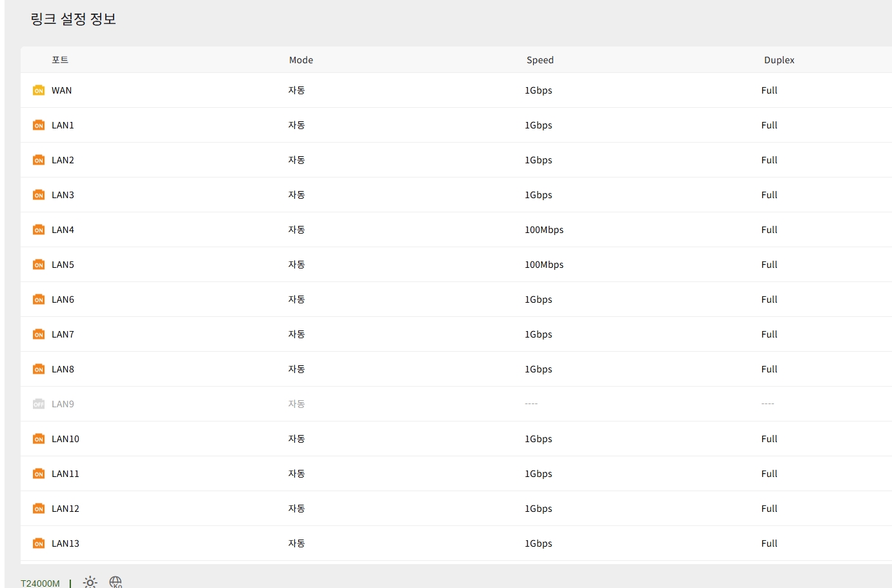Image resolution: width=892 pixels, height=588 pixels.
Task: Click the LAN9 port OFF icon
Action: coord(39,404)
